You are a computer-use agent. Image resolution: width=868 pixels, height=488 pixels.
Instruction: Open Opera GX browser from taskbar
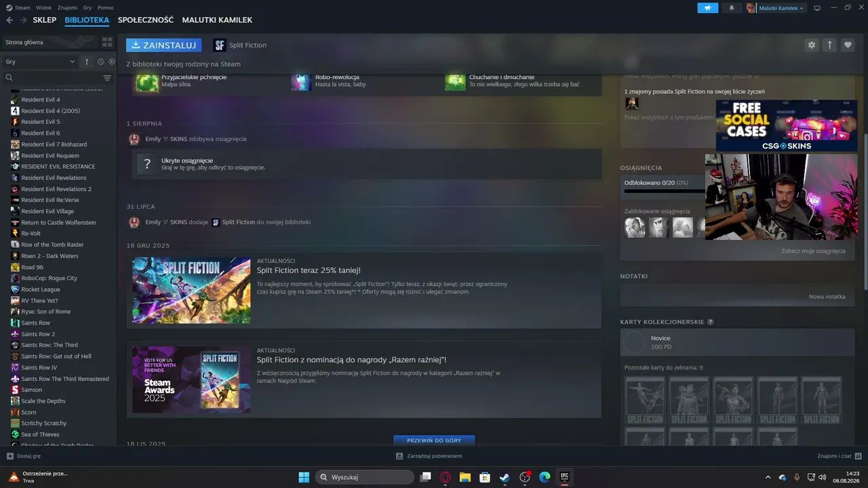coord(446,477)
